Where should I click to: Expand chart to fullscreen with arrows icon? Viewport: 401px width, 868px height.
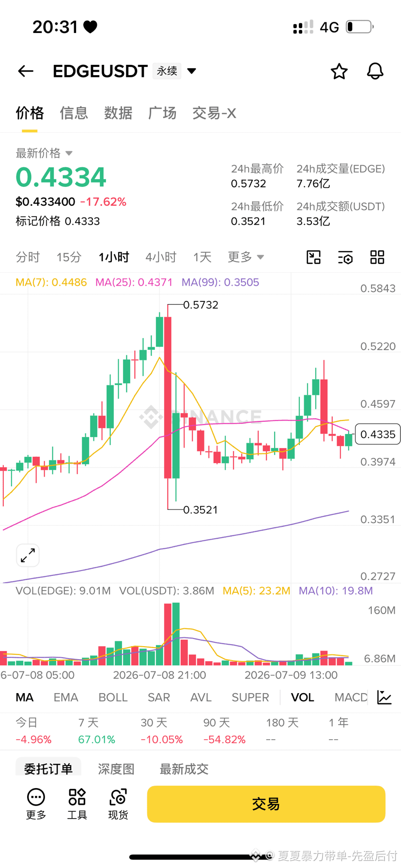tap(28, 555)
